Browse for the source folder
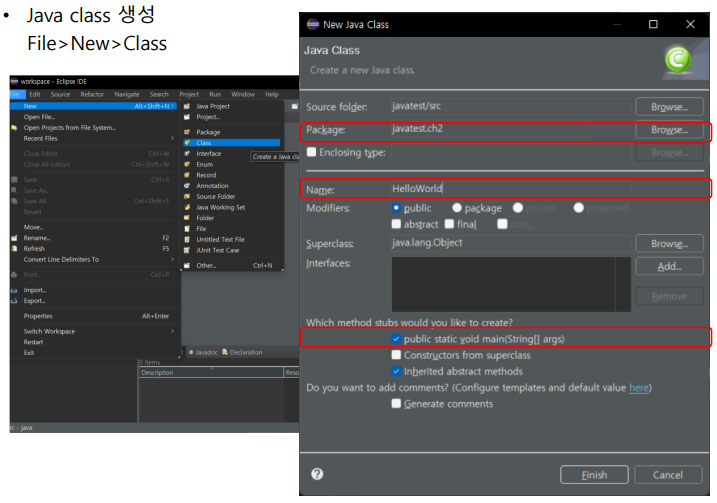Screen dimensions: 717x503 point(669,107)
